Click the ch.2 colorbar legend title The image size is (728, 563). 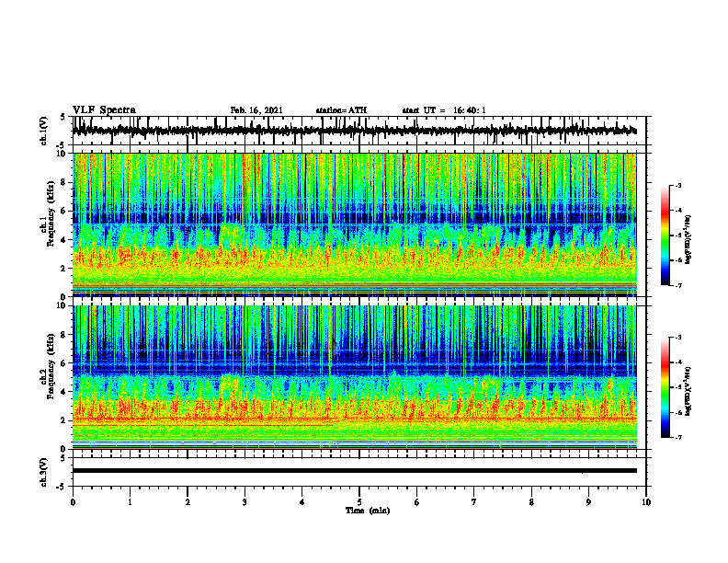tap(688, 392)
